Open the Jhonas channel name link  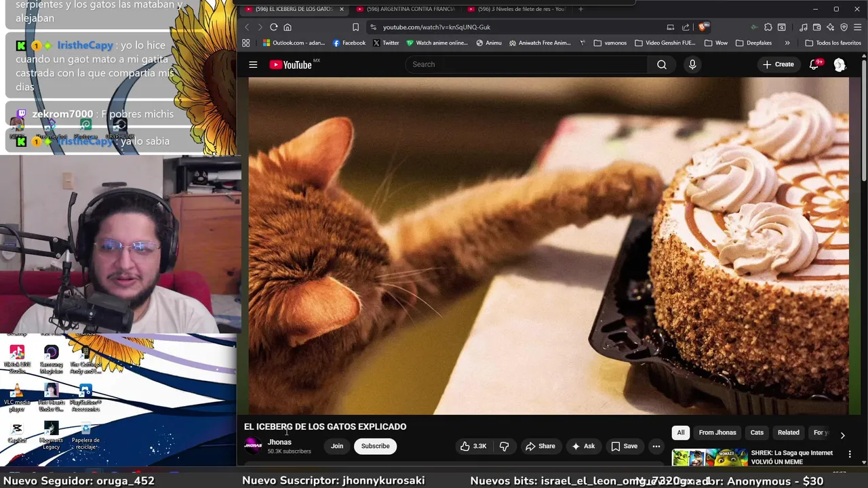[x=279, y=442]
